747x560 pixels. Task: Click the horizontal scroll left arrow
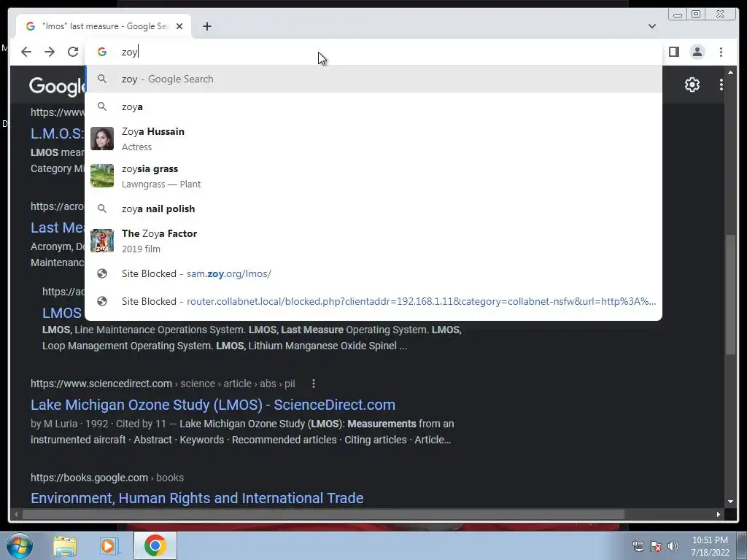click(x=16, y=514)
